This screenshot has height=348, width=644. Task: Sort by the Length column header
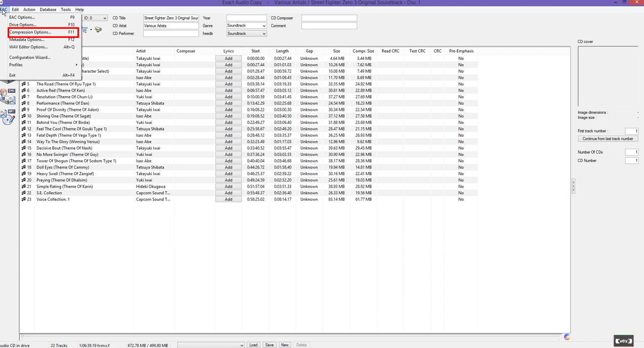point(282,51)
